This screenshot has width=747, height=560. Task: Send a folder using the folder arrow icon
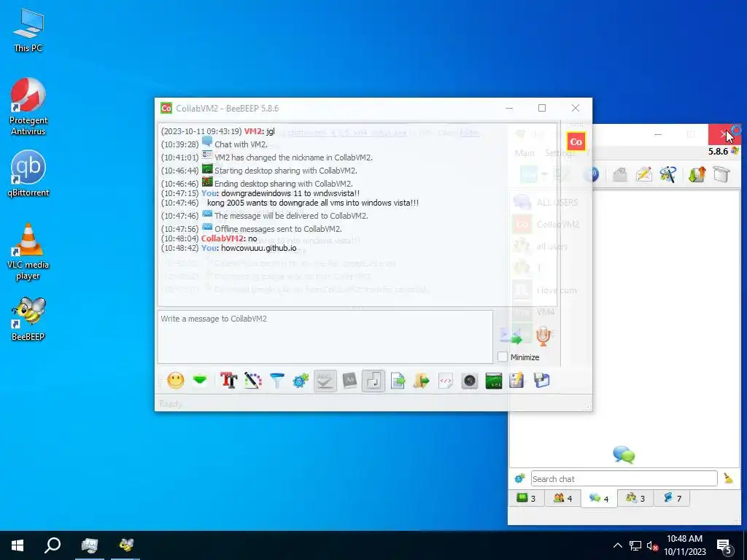tap(422, 381)
